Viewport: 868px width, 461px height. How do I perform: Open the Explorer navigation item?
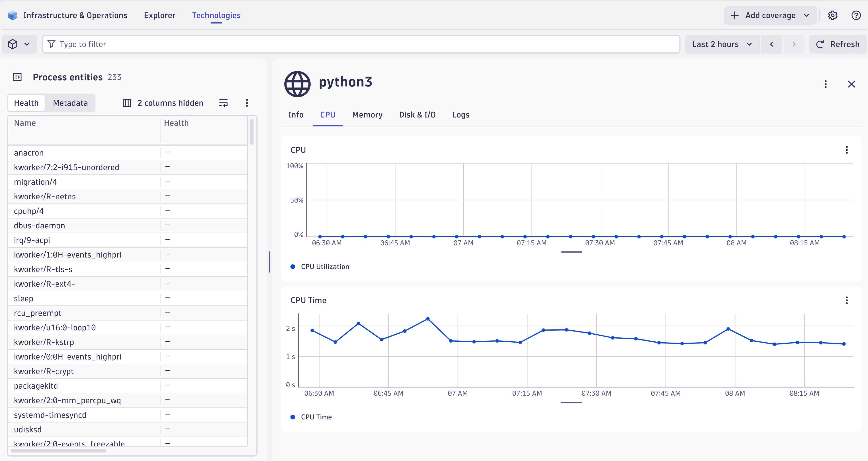click(x=159, y=15)
